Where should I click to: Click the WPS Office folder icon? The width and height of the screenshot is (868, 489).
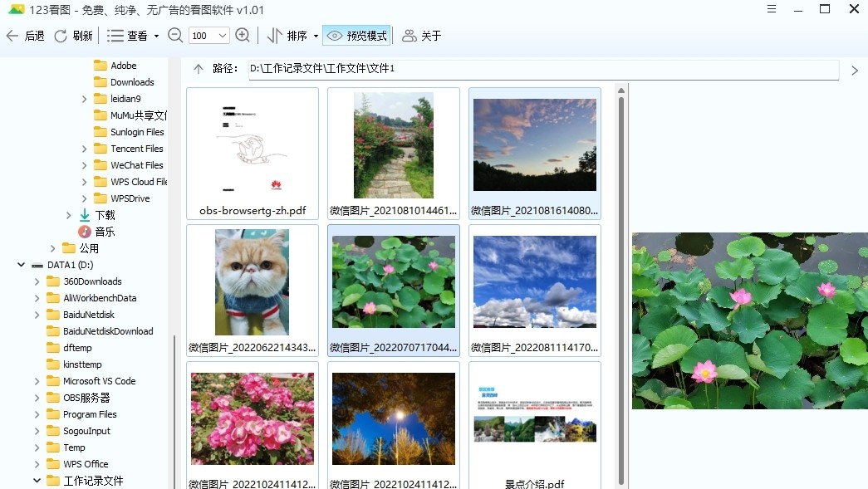coord(53,463)
